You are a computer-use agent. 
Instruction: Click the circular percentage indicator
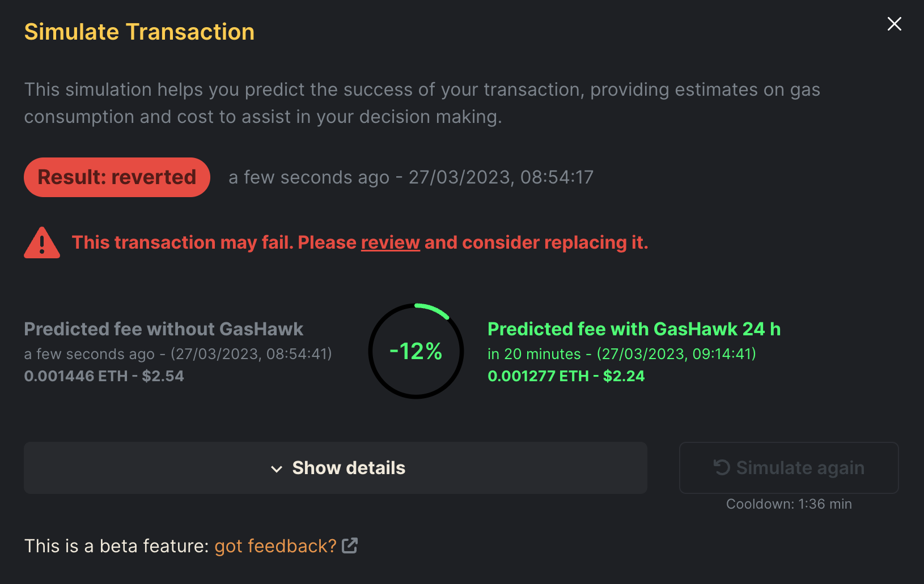click(416, 351)
